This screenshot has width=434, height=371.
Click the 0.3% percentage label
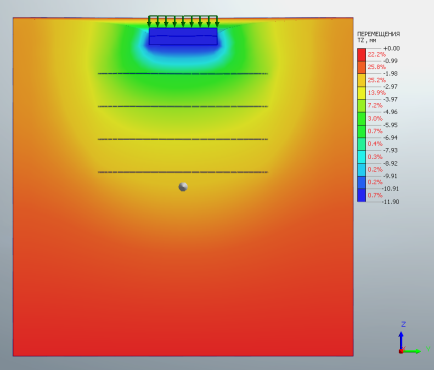375,157
